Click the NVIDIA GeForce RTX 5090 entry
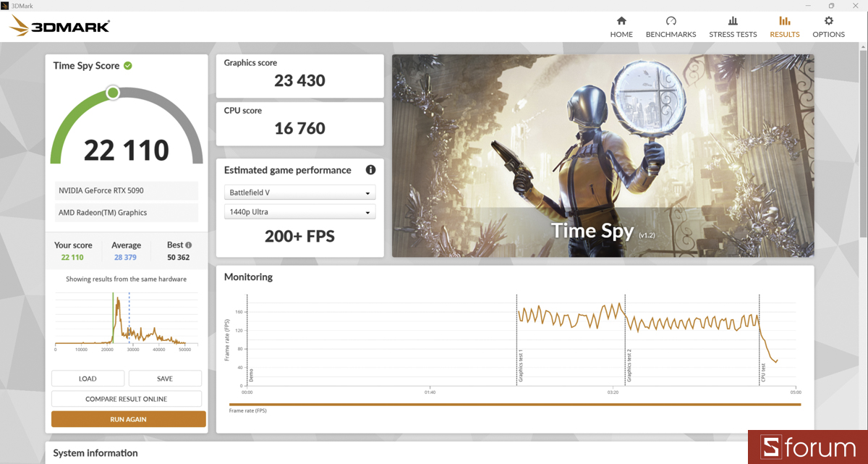This screenshot has height=464, width=868. [x=127, y=190]
